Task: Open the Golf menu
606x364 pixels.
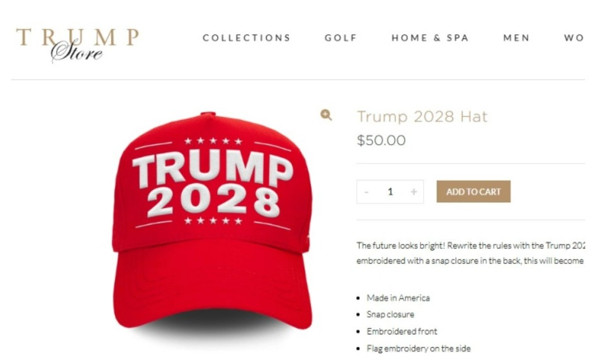Action: point(341,38)
